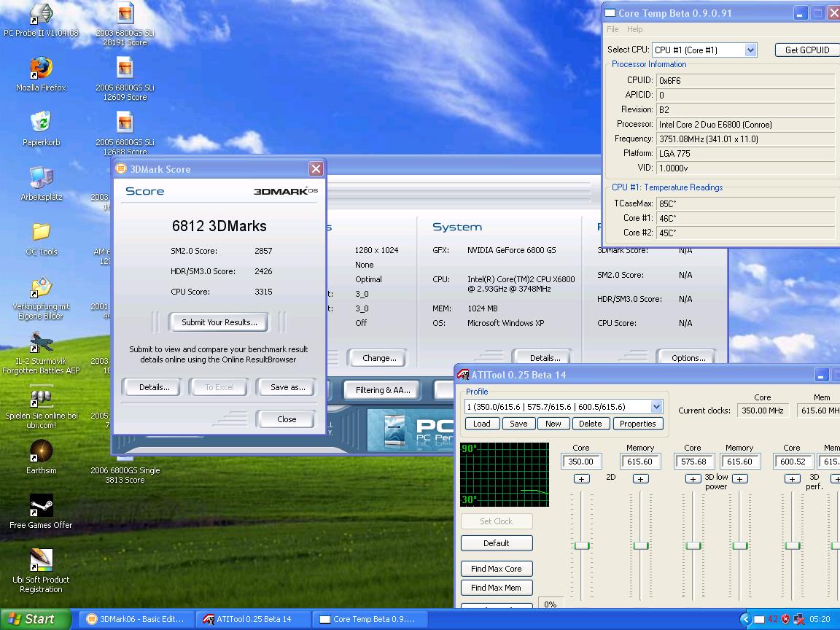Click the 2D Core clock field 350.00
The image size is (840, 630).
[x=581, y=462]
